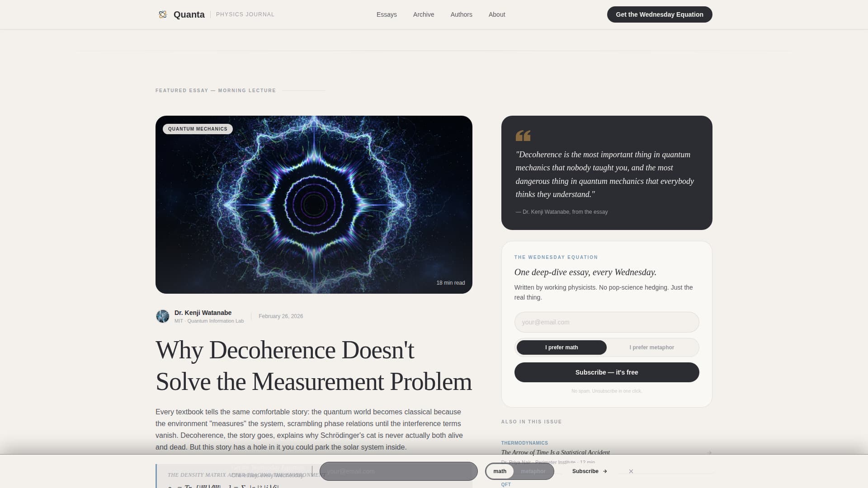Click 'ALSO IN THIS ISSUE' heading

click(531, 422)
